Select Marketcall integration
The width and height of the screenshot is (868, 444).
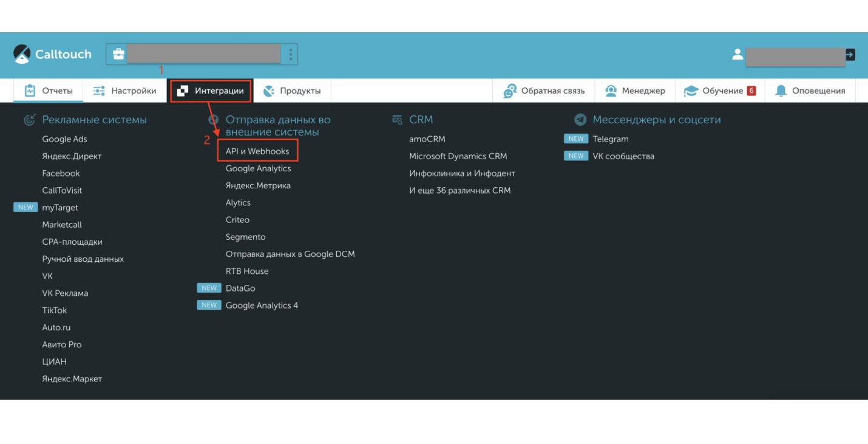pyautogui.click(x=62, y=225)
